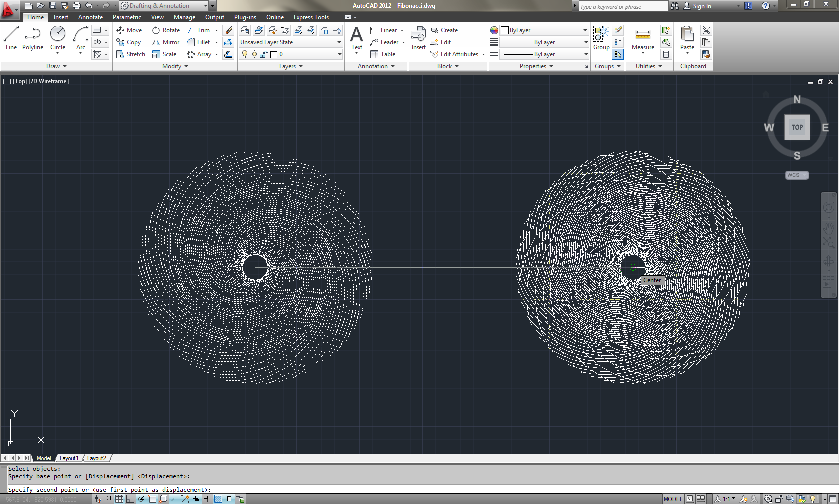The height and width of the screenshot is (504, 839).
Task: Open the Layer Properties manager icon
Action: (x=245, y=30)
